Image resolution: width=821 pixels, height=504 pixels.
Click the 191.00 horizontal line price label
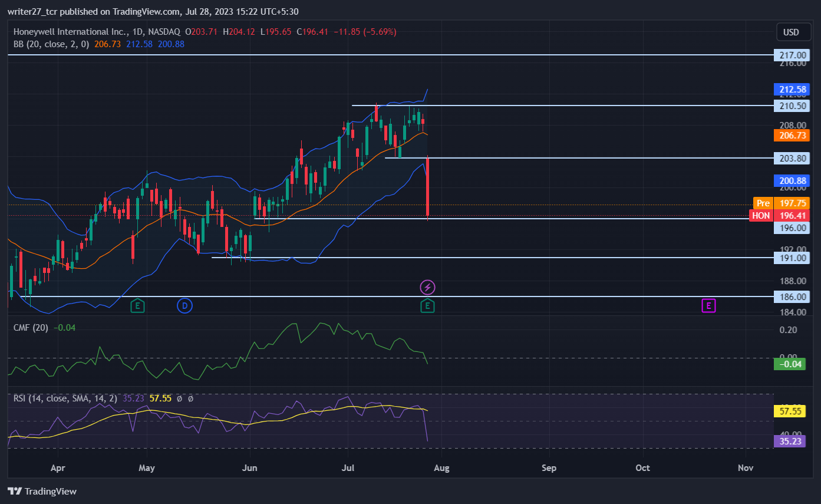pyautogui.click(x=792, y=258)
